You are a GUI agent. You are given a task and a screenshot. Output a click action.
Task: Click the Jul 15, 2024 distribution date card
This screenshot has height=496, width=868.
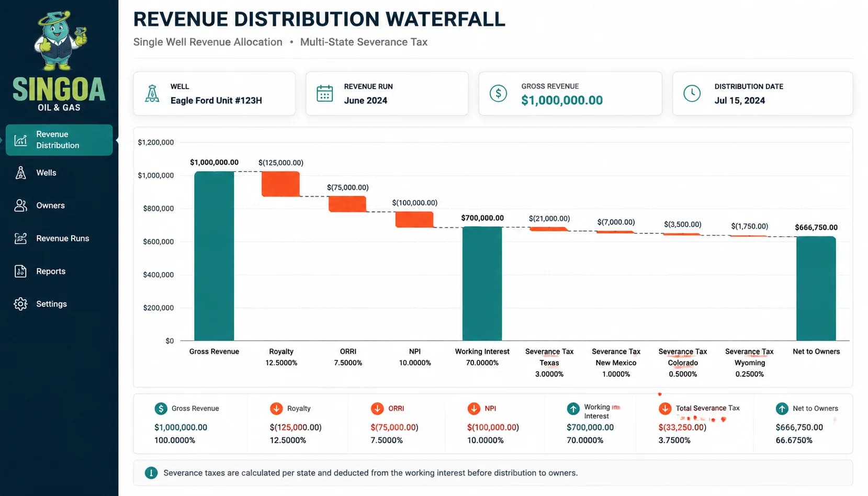[x=763, y=94]
